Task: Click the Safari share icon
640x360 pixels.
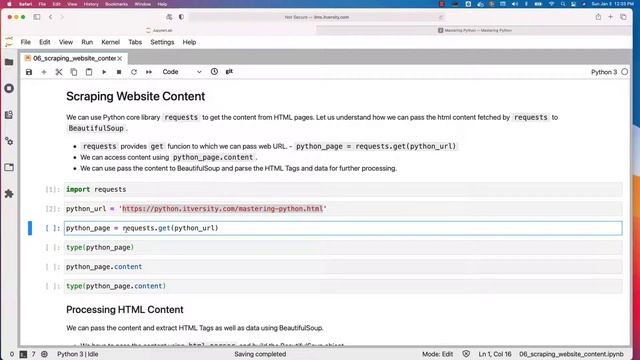Action: click(598, 17)
